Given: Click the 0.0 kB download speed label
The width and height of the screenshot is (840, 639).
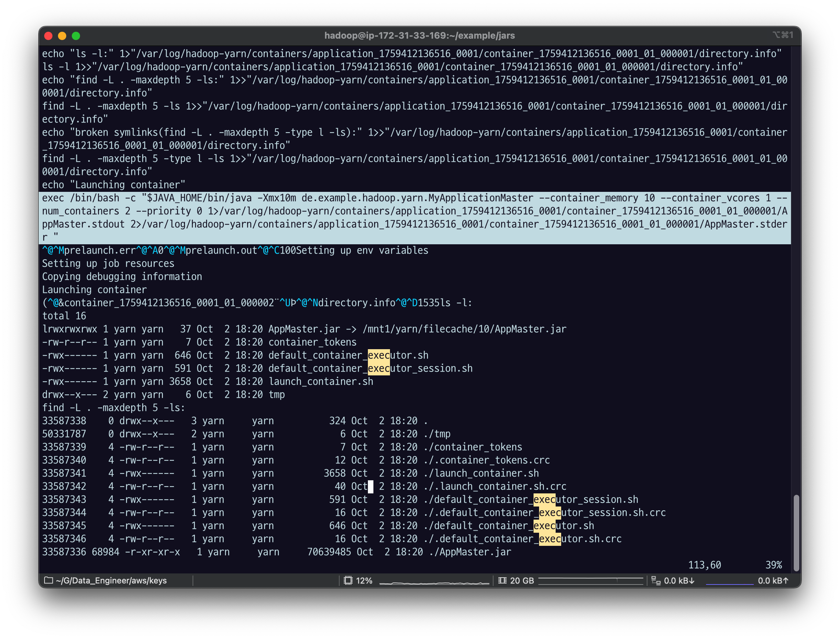Looking at the screenshot, I should coord(679,580).
